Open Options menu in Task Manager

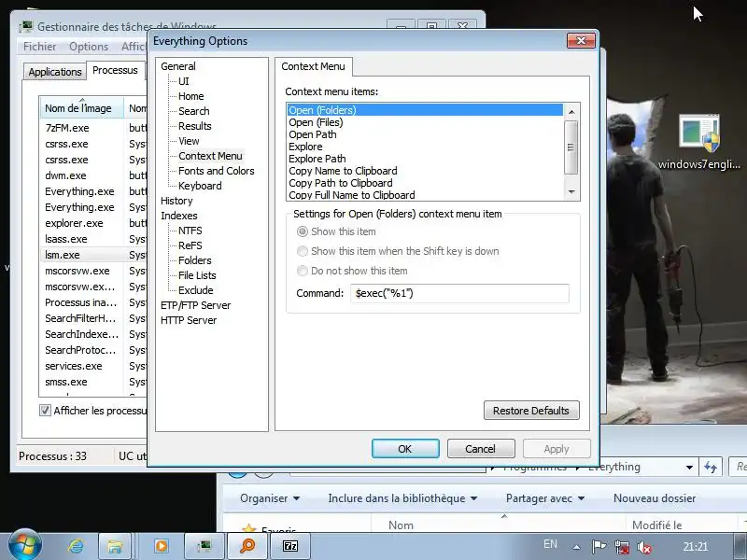89,46
